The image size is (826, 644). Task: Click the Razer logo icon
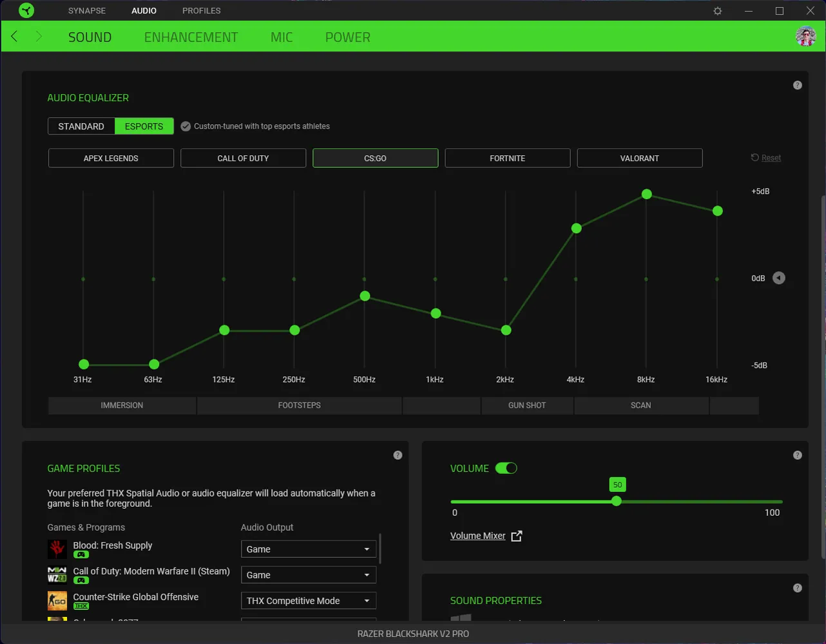[x=26, y=10]
